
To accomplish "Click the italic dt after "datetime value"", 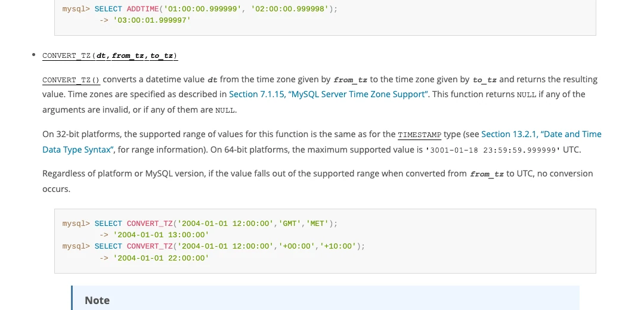I will 212,80.
